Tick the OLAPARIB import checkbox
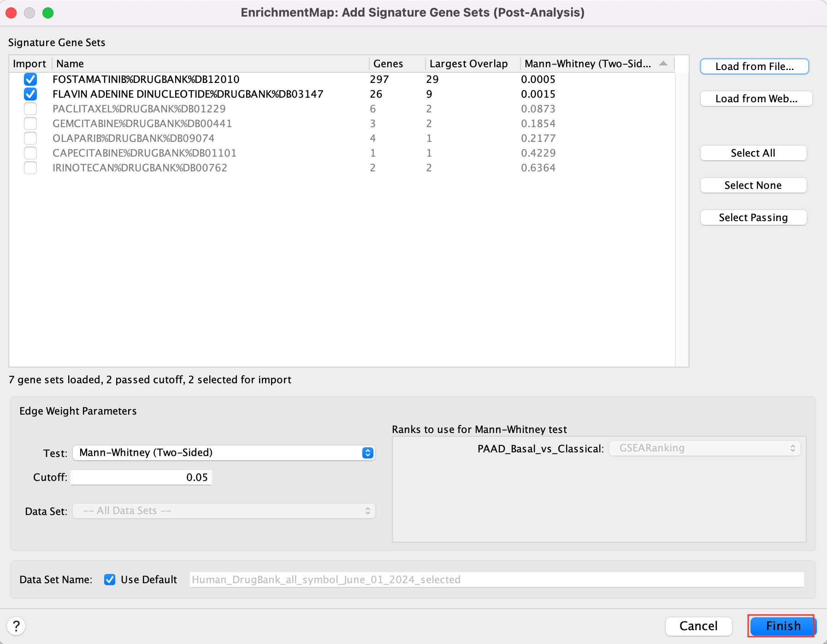The width and height of the screenshot is (827, 644). tap(30, 138)
